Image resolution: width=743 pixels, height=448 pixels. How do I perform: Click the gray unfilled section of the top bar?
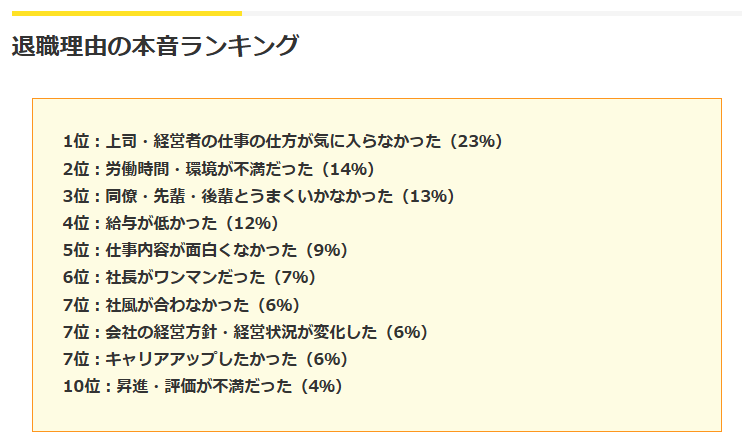pos(492,13)
